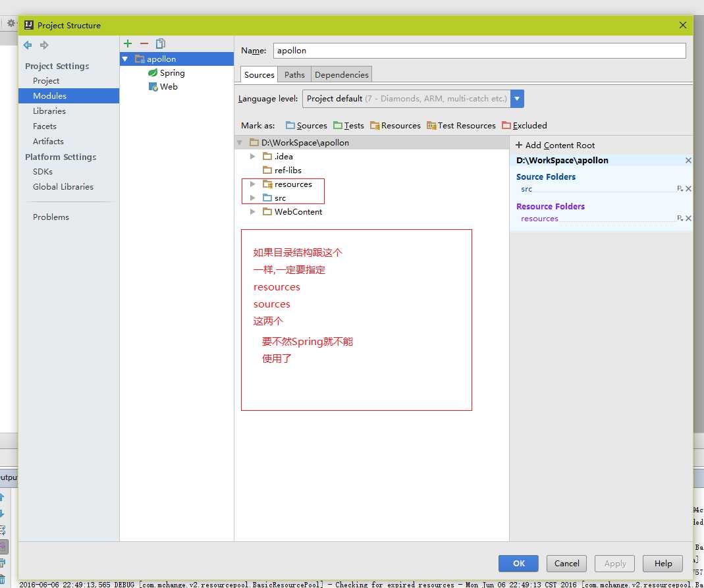Copy the selected module icon
This screenshot has width=704, height=588.
click(x=161, y=43)
